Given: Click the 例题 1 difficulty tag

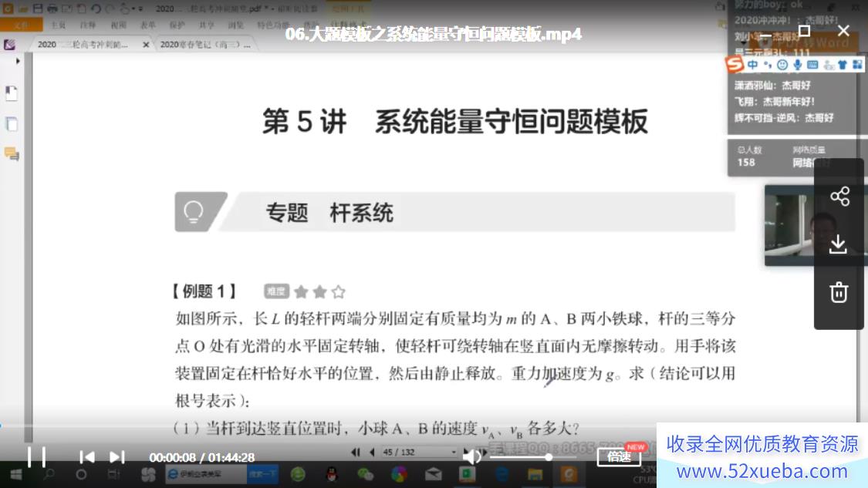Looking at the screenshot, I should click(x=276, y=291).
